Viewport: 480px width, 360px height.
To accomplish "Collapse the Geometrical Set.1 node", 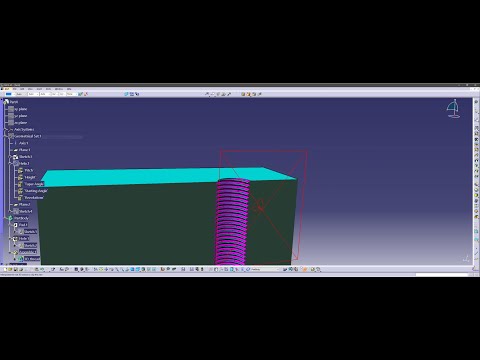I will [6, 136].
